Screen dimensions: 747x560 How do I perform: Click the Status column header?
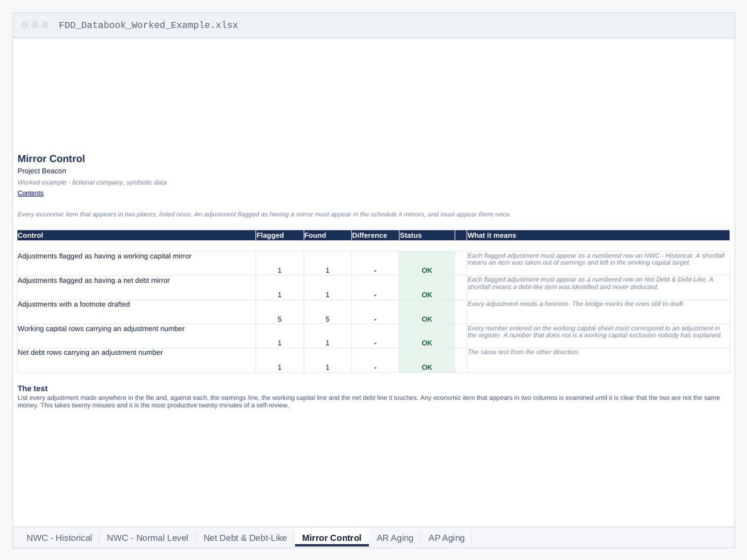427,235
